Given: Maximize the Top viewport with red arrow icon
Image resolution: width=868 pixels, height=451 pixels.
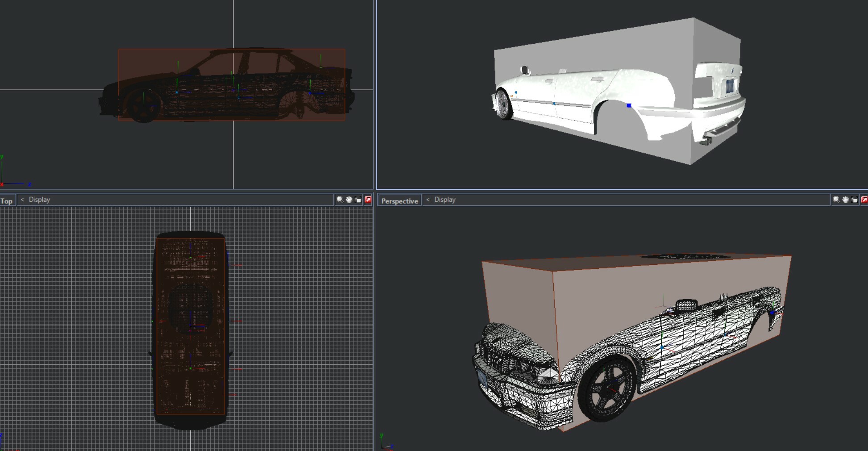Looking at the screenshot, I should click(x=368, y=200).
